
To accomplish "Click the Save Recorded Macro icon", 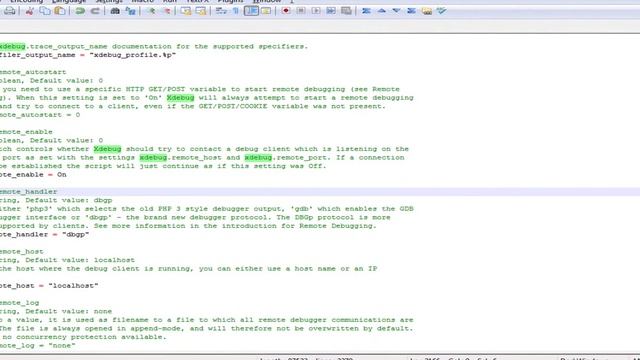I will pos(346,11).
